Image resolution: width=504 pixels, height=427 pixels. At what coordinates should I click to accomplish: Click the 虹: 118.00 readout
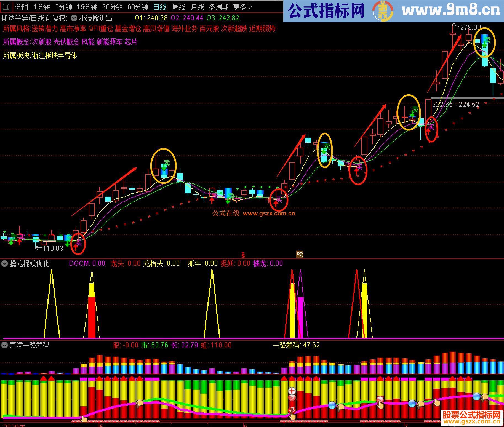tap(216, 345)
